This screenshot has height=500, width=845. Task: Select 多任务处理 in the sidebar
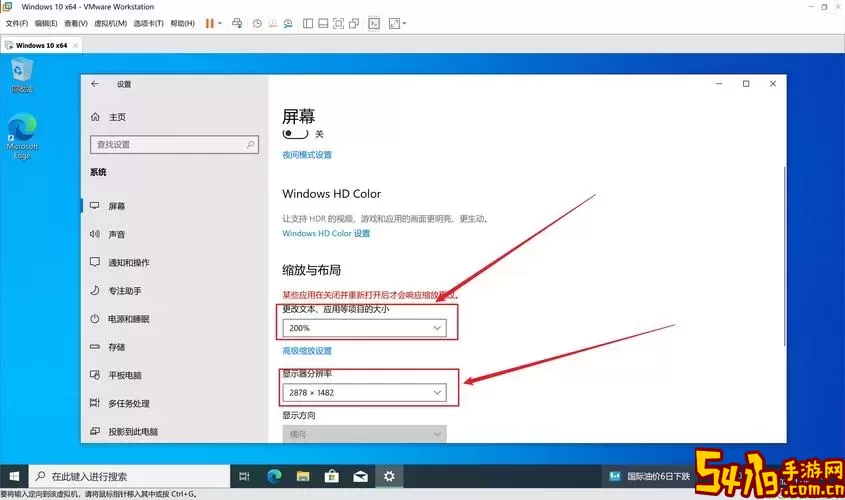(175, 403)
